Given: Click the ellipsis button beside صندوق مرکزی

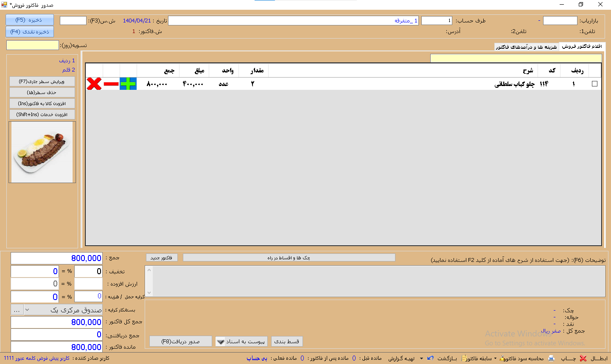Looking at the screenshot, I should click(17, 310).
